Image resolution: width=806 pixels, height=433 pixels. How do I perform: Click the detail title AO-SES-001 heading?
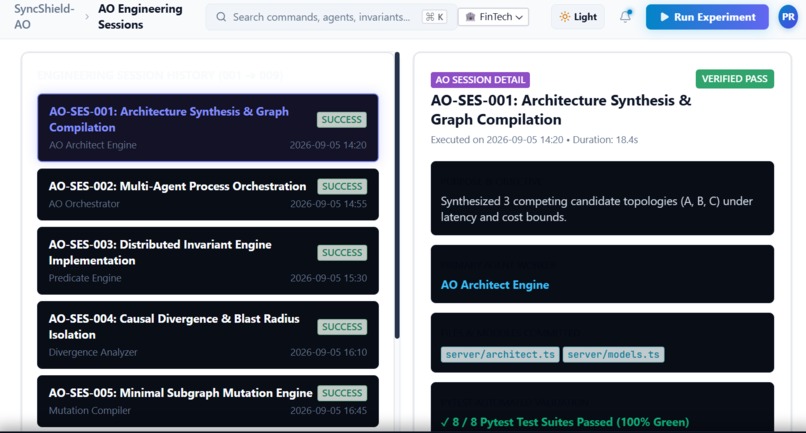pyautogui.click(x=561, y=110)
